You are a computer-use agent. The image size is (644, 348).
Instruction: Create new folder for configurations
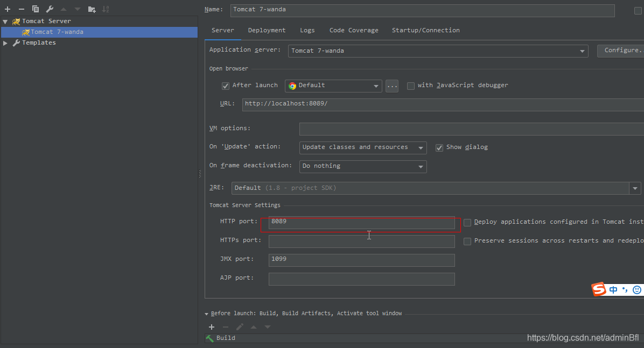click(x=92, y=9)
